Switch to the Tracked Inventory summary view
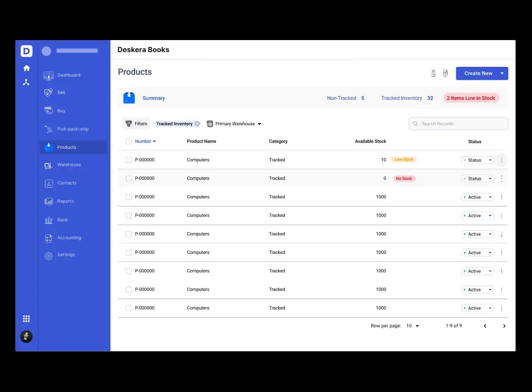 [401, 98]
